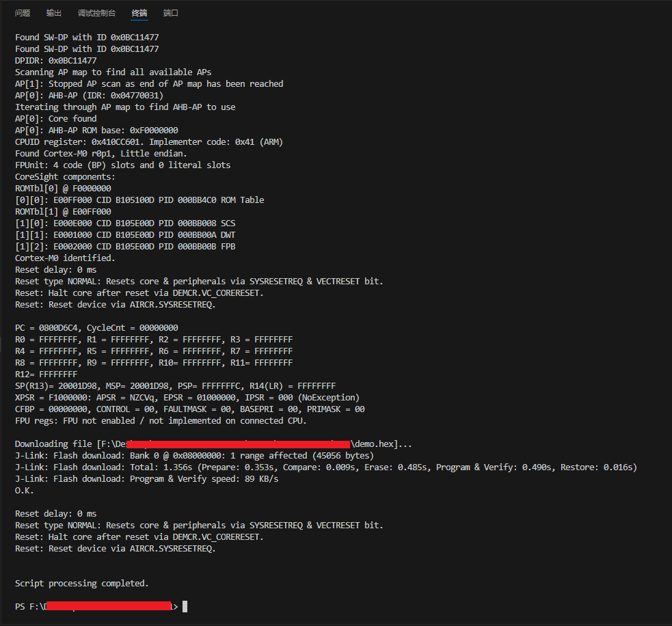Click the 'Flash download: Total: 1.356s' line
Screen dimensions: 672x626
pyautogui.click(x=326, y=467)
